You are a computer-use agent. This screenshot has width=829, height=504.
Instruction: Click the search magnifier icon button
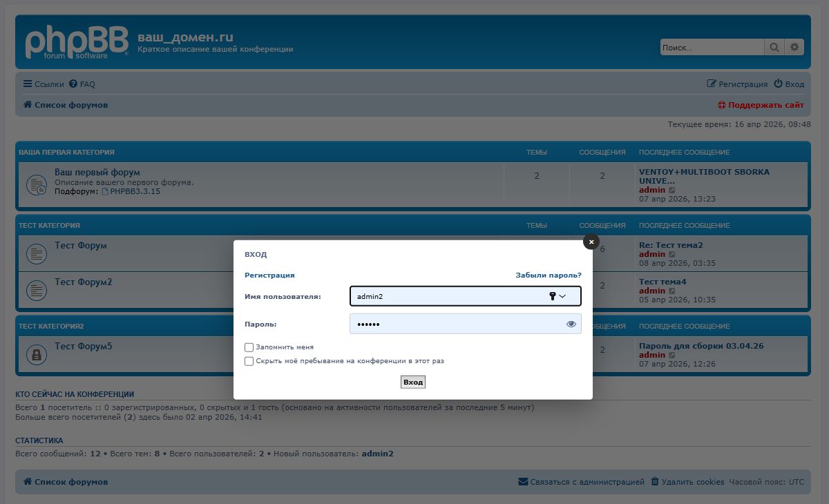(774, 48)
